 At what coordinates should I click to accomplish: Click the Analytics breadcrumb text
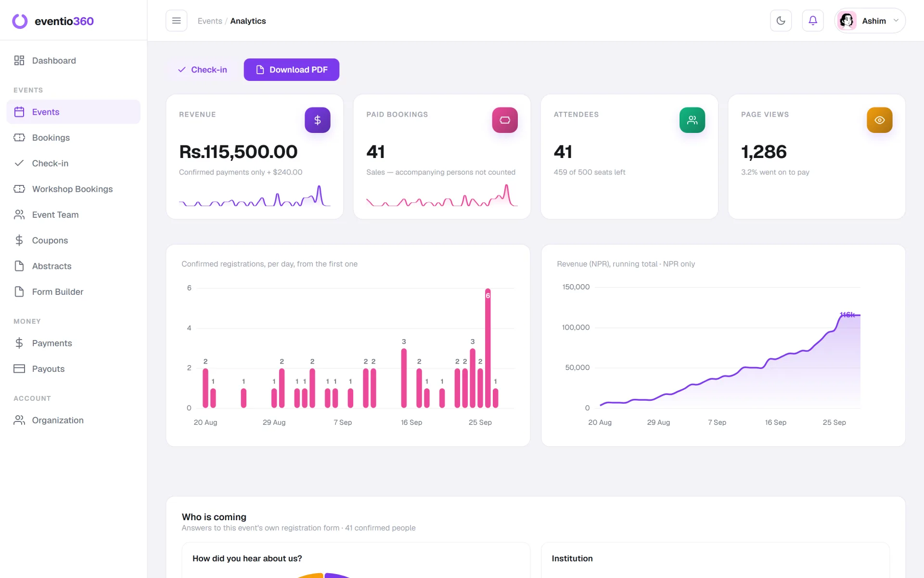[x=248, y=21]
